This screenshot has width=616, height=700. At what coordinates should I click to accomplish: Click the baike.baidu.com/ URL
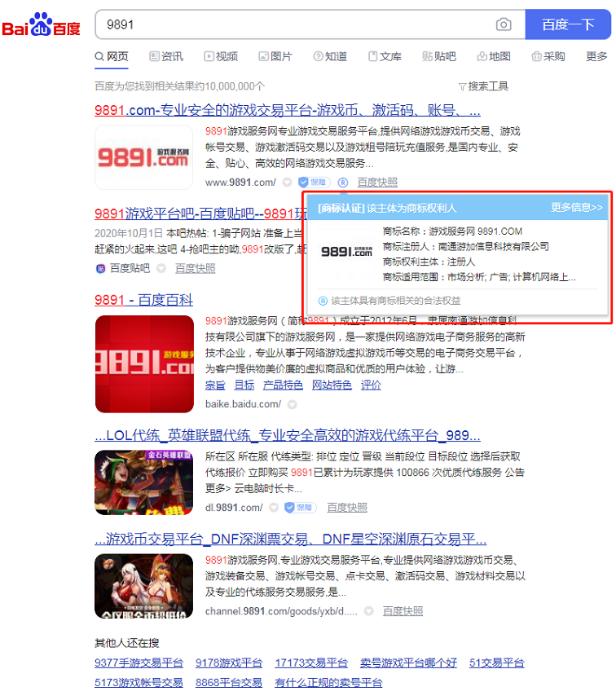[x=244, y=404]
